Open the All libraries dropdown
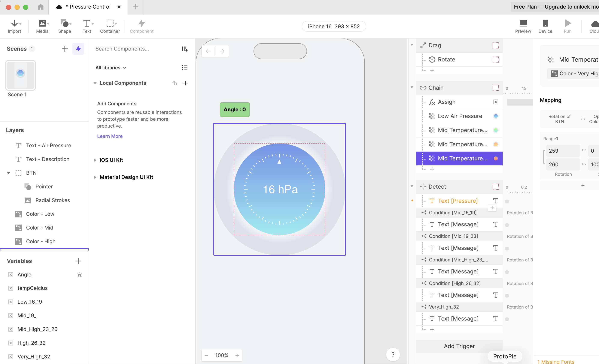The image size is (599, 364). (x=111, y=68)
